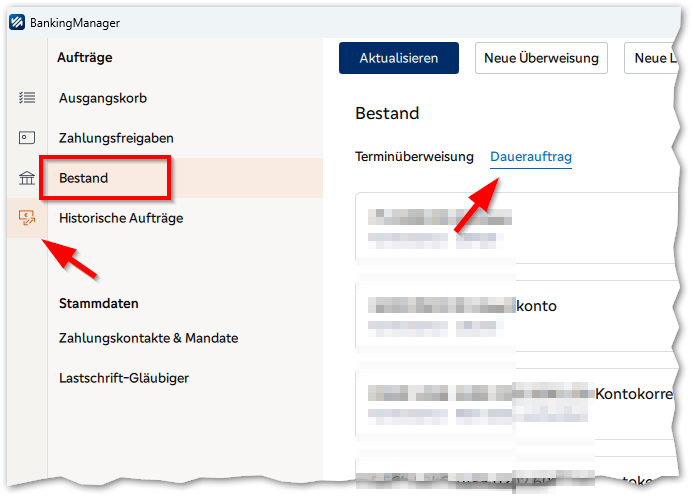Select the Bestand menu entry
Viewport: 692px width, 497px height.
click(85, 178)
